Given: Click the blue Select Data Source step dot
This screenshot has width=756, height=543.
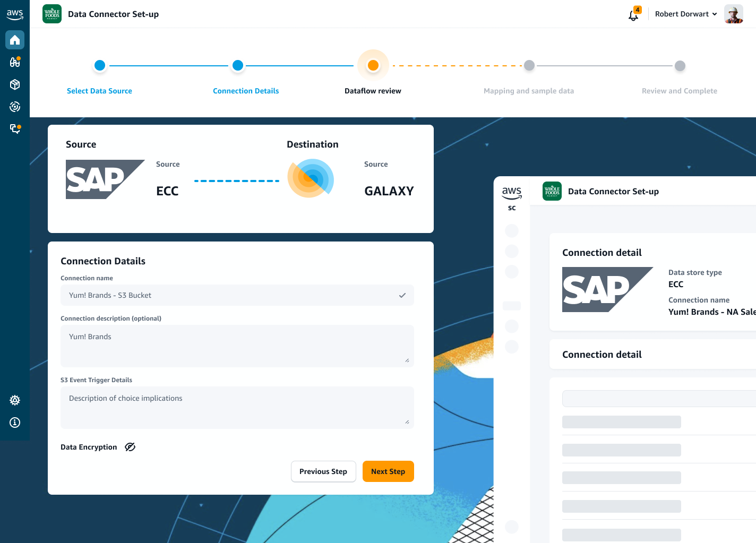Looking at the screenshot, I should 100,65.
